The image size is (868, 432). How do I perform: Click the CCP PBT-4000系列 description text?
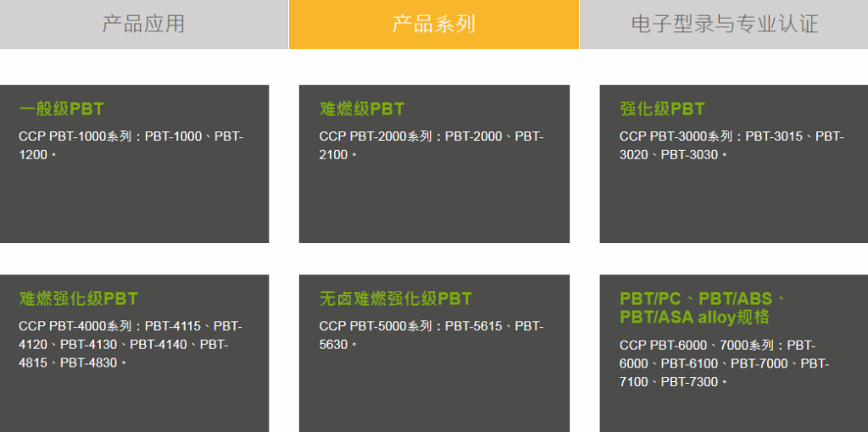point(131,345)
